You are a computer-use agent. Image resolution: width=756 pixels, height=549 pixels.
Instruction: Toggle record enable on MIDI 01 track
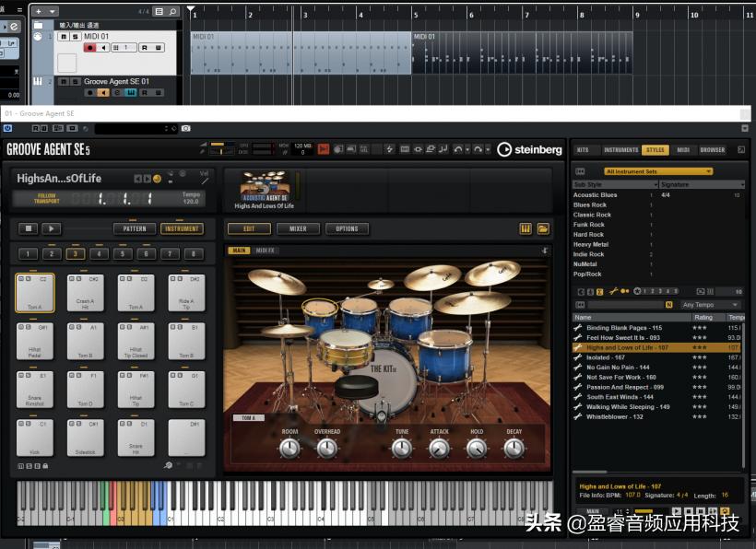point(90,48)
